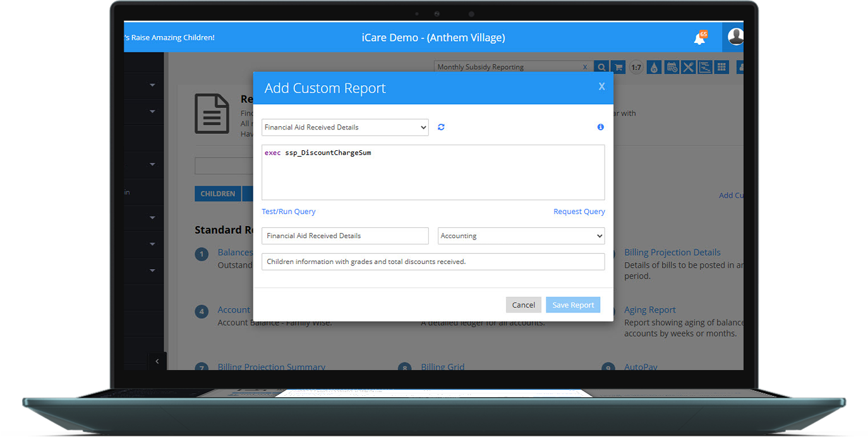Click the 1:7 ratio icon
Viewport: 868px width, 437px height.
(636, 67)
